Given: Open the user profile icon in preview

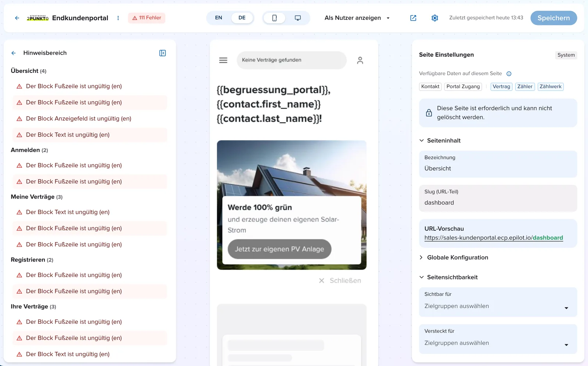Looking at the screenshot, I should (x=360, y=60).
